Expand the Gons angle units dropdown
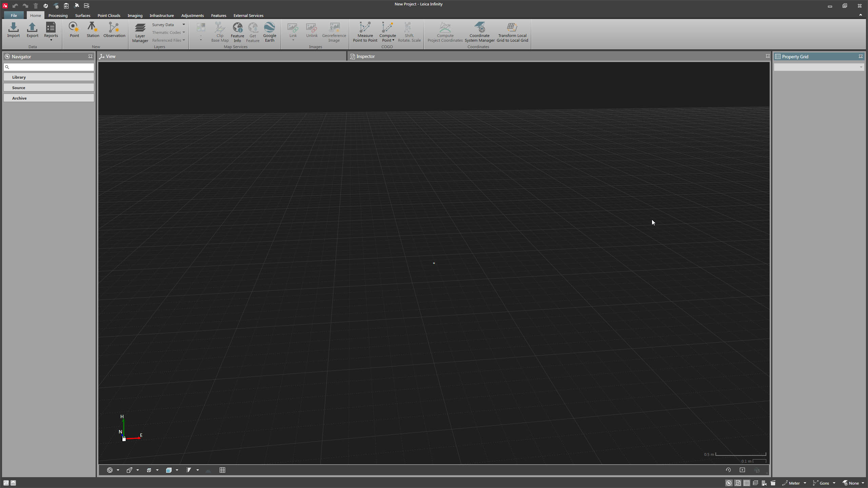 pos(834,483)
